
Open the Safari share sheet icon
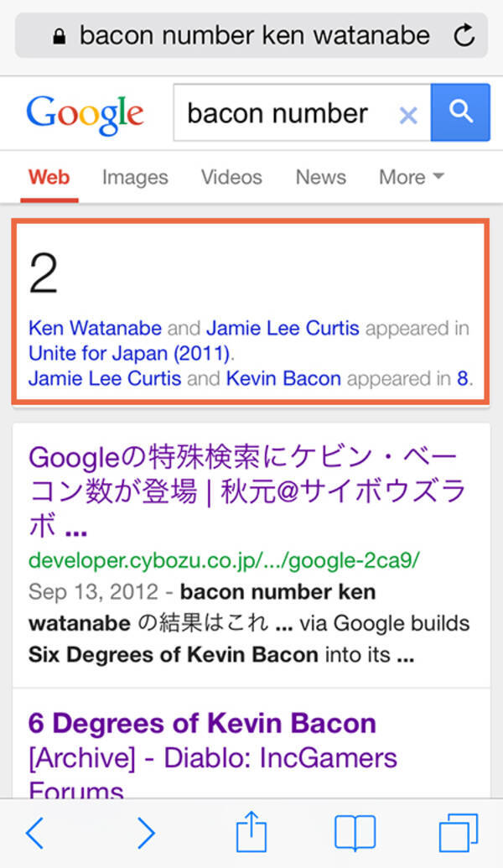pyautogui.click(x=251, y=831)
